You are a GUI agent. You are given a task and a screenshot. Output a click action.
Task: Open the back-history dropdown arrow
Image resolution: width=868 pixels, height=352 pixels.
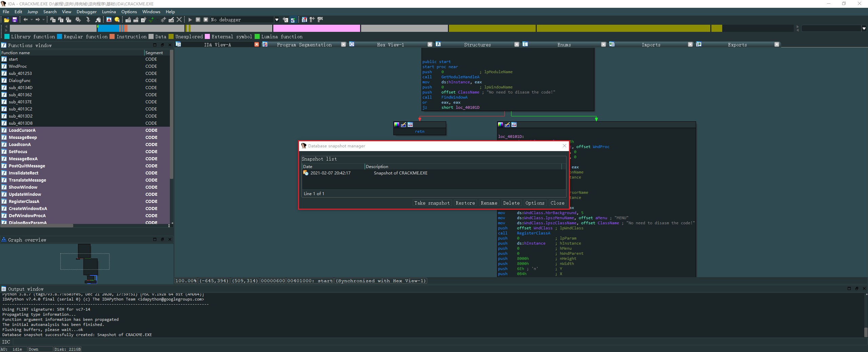point(32,20)
